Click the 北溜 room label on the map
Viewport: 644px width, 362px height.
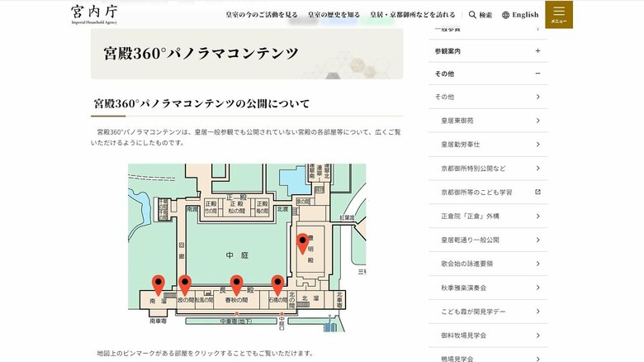310,298
